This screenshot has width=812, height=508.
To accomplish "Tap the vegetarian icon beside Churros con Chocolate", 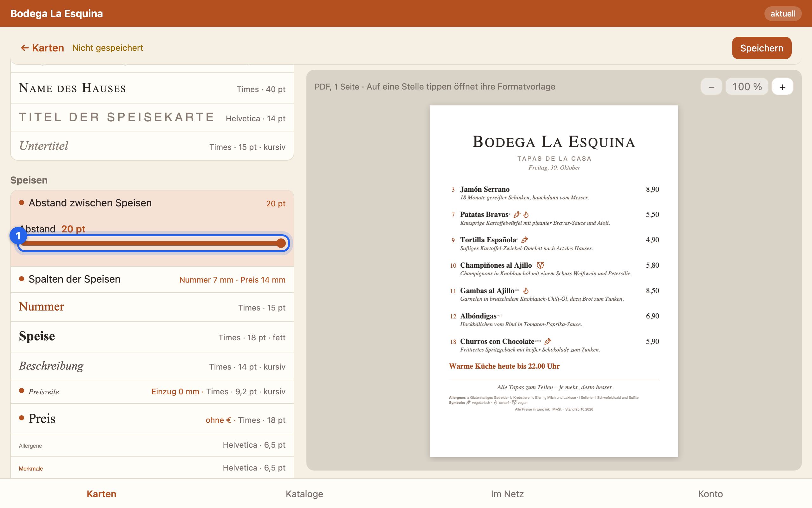I will [547, 341].
